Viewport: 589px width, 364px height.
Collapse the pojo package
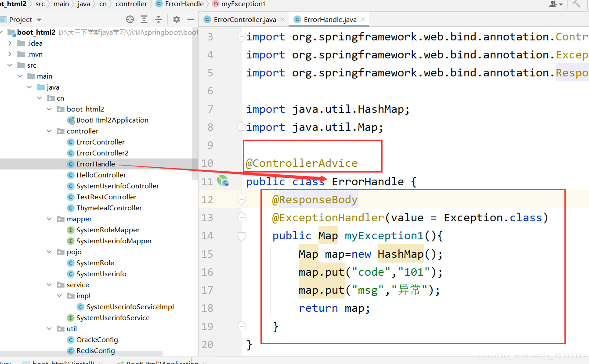coord(50,252)
